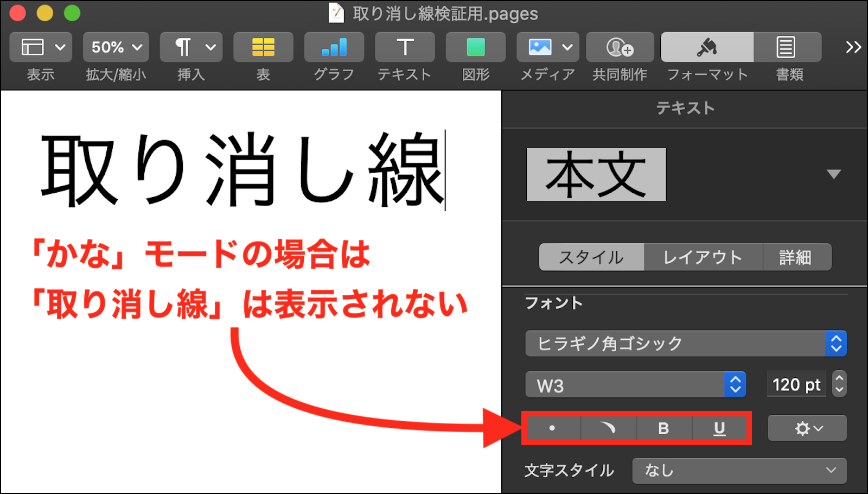Add a chart with the グラフ icon
Screen dimensions: 868x494
(x=334, y=47)
